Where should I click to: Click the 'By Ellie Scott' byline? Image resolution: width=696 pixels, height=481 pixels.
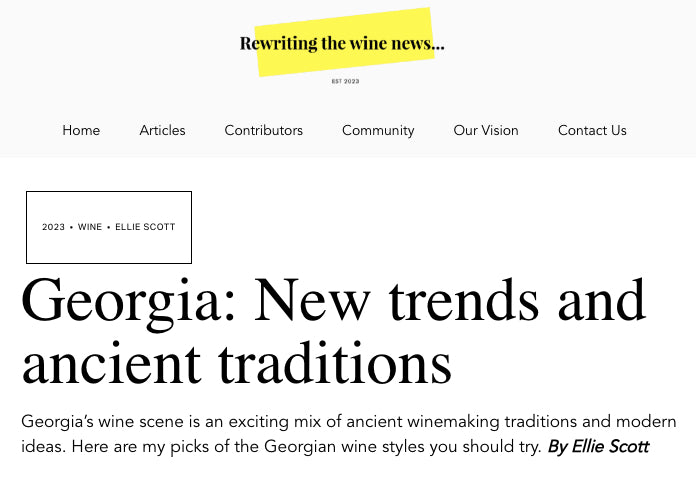(598, 446)
